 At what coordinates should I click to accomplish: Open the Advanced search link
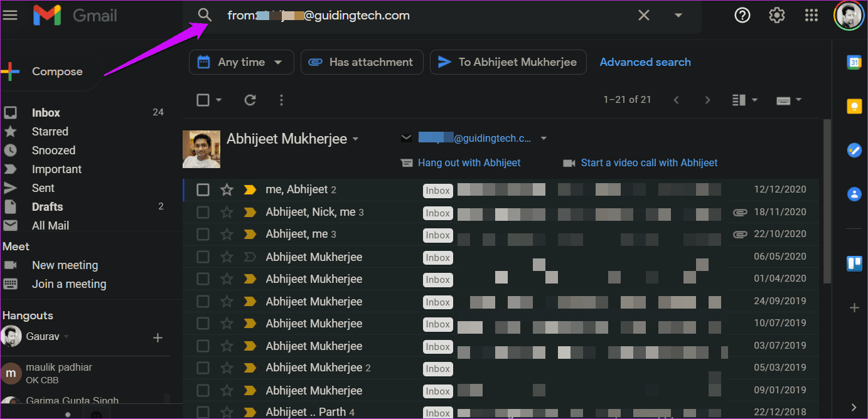coord(645,62)
